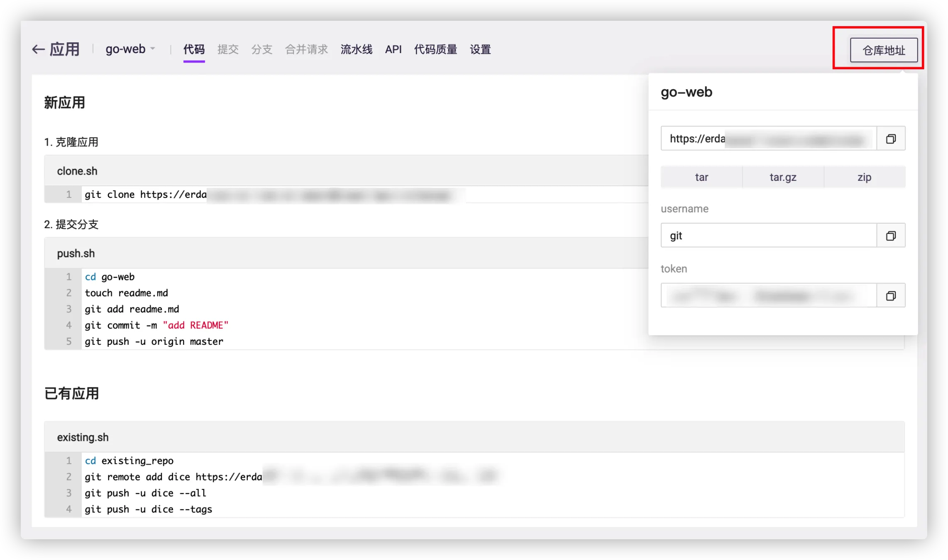The height and width of the screenshot is (560, 948).
Task: Select the 代码质量 tab
Action: pyautogui.click(x=435, y=49)
